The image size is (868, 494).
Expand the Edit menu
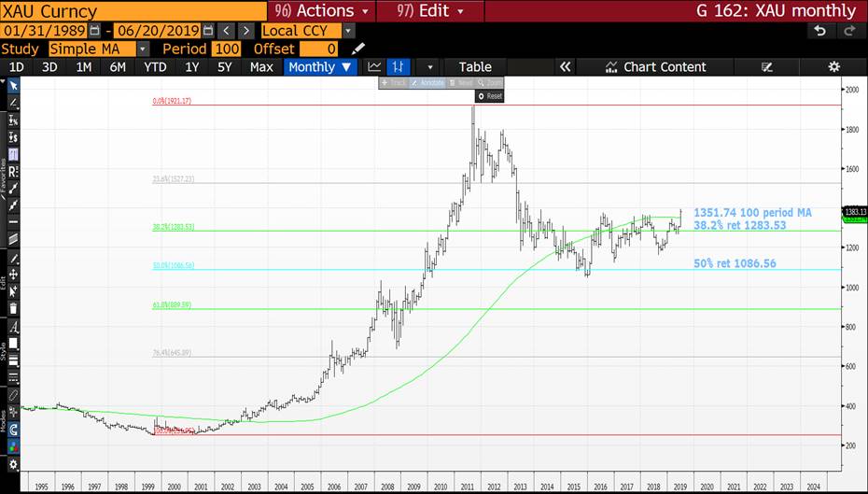[430, 10]
